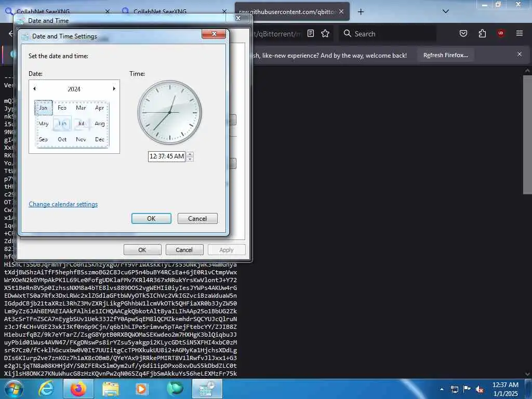Open Firefox application hamburger menu
532x399 pixels.
click(520, 33)
